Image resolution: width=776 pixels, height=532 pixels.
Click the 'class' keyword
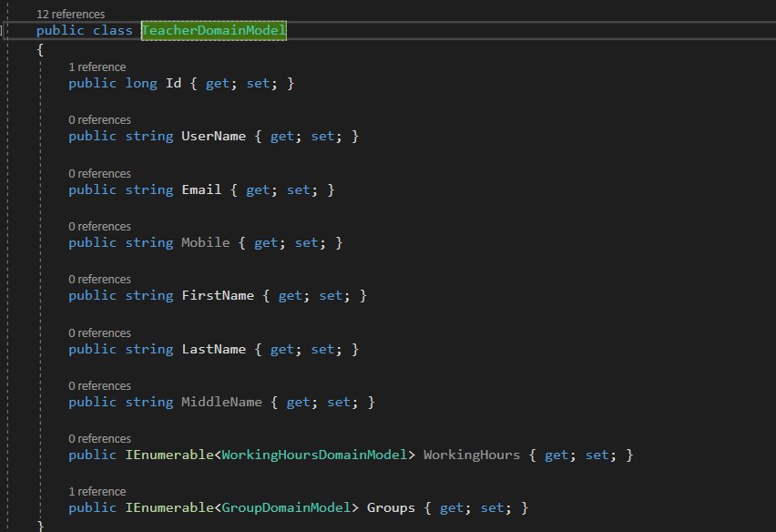112,30
